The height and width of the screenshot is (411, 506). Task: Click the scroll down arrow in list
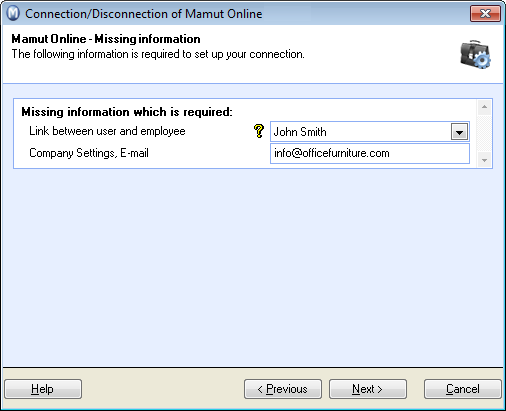(484, 160)
